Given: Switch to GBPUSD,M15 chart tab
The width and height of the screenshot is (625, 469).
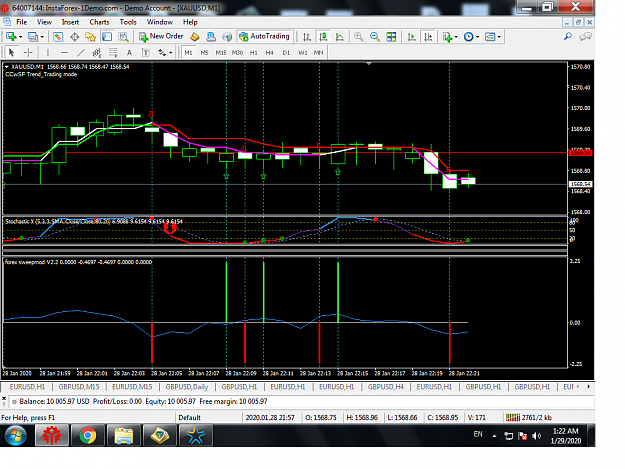Looking at the screenshot, I should tap(79, 387).
